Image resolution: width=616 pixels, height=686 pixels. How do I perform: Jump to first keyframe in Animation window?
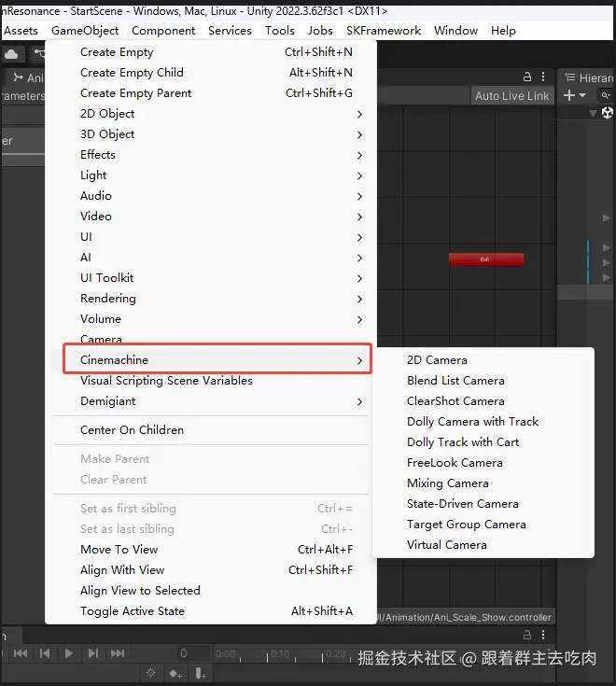[x=21, y=653]
